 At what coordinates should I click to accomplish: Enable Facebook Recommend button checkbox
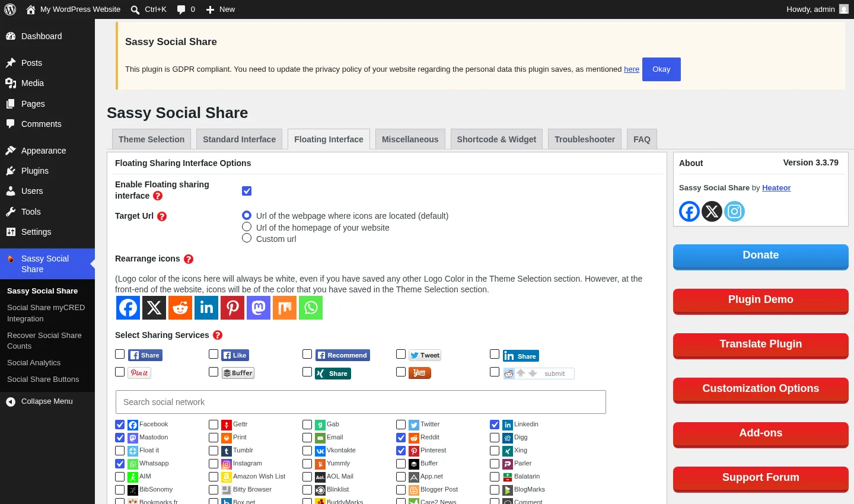(x=307, y=354)
